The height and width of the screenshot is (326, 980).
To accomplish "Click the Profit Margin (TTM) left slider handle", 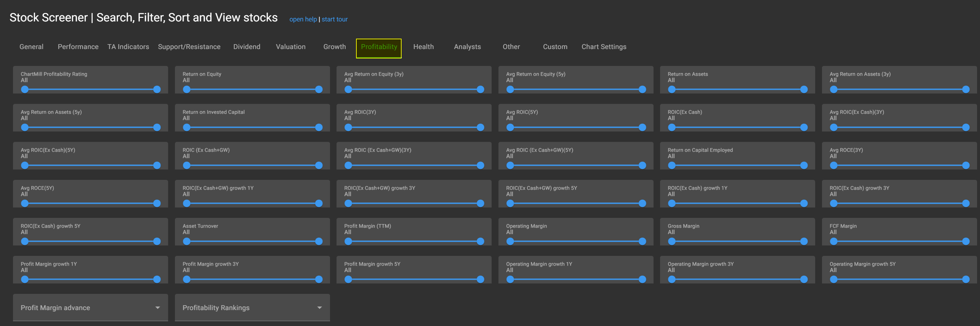I will pyautogui.click(x=348, y=241).
